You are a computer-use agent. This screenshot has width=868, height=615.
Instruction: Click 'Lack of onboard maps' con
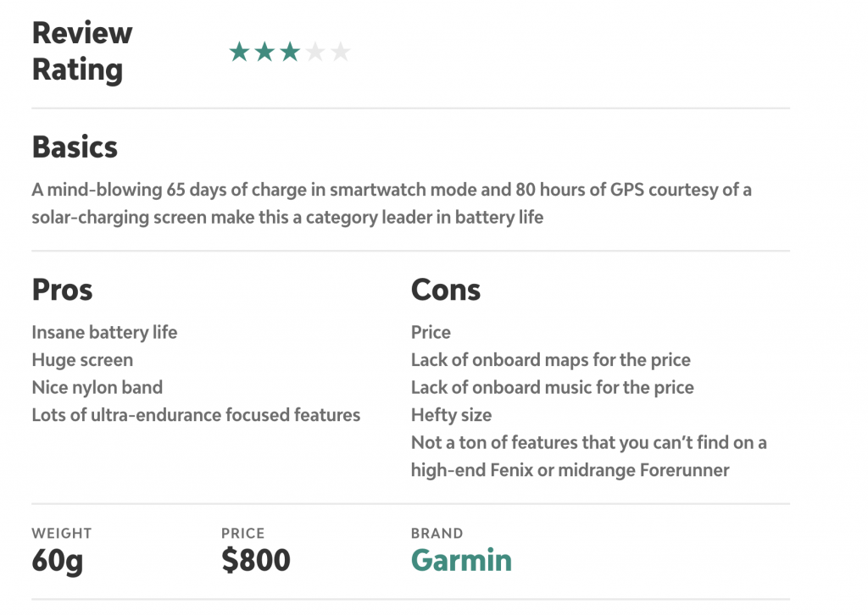tap(550, 360)
